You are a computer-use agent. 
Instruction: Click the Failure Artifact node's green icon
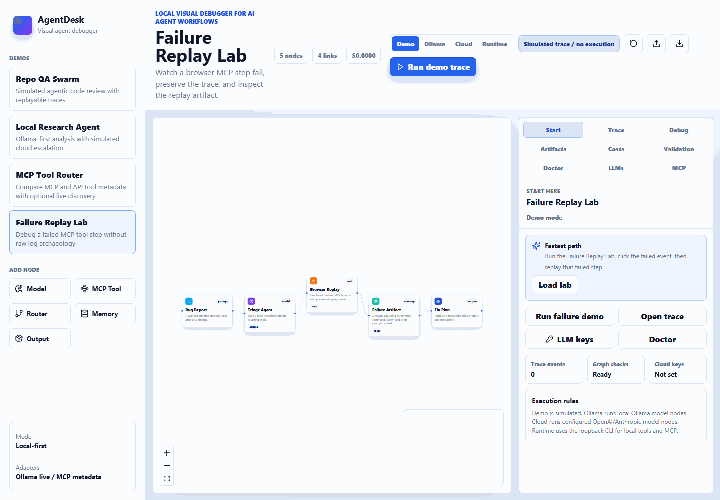(x=376, y=301)
